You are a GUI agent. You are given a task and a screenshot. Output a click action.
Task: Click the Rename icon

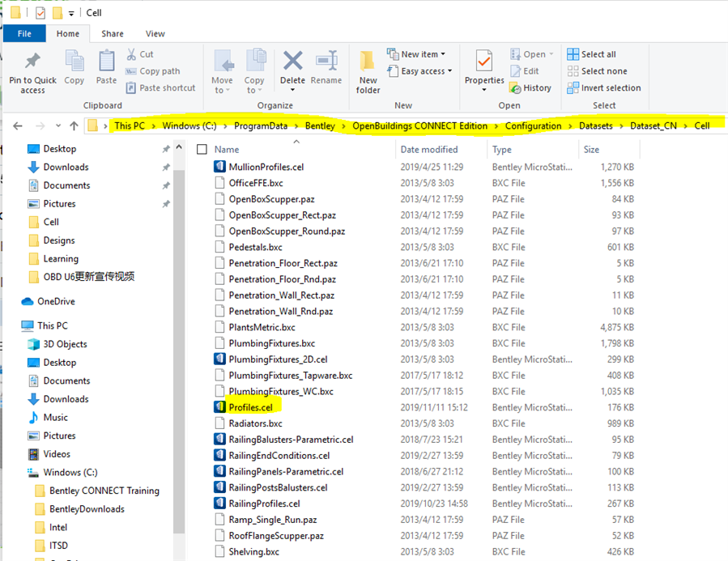pyautogui.click(x=327, y=61)
